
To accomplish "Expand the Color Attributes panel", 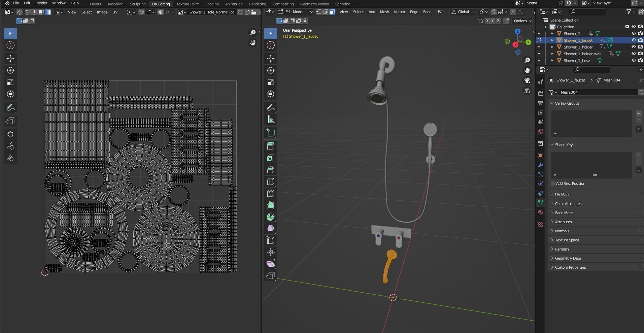I will coord(596,204).
